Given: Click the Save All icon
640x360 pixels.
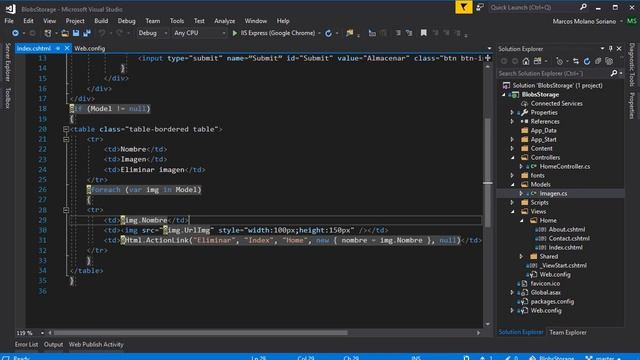Looking at the screenshot, I should pos(87,33).
